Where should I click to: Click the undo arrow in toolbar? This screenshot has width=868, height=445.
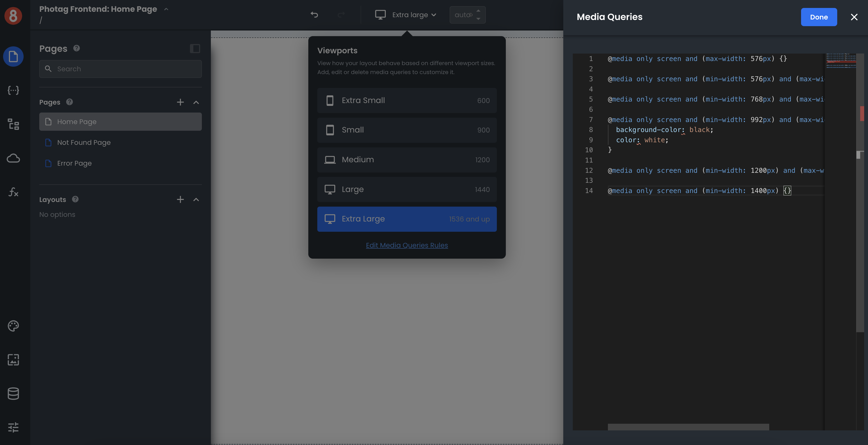pyautogui.click(x=314, y=15)
